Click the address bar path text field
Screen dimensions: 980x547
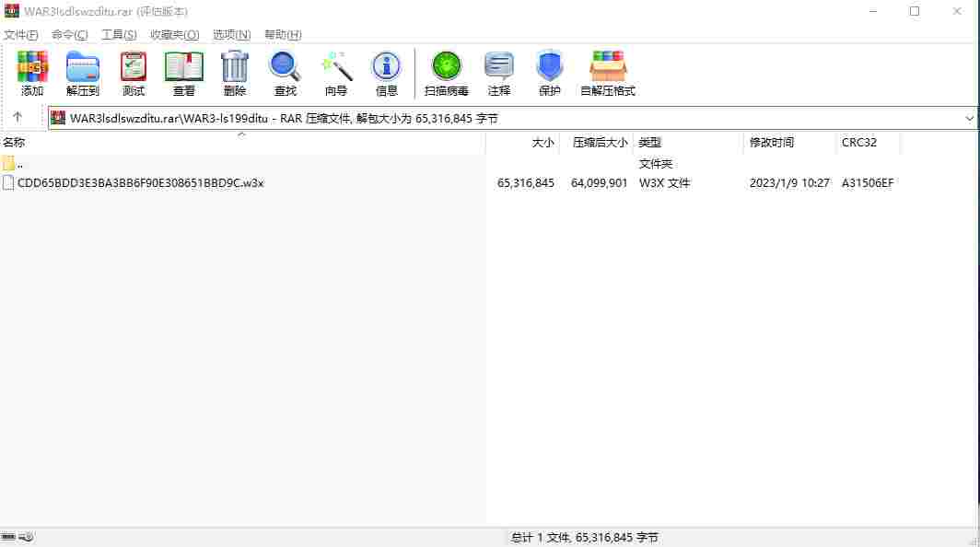pos(512,118)
